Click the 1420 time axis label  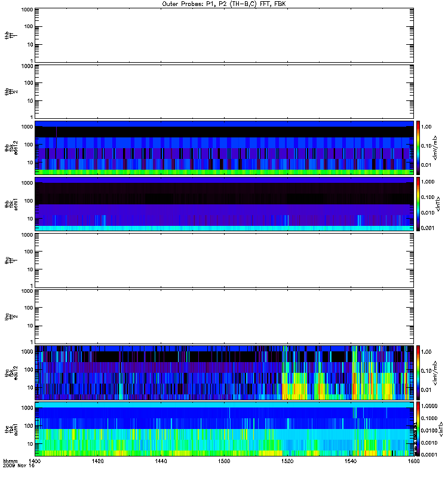point(97,461)
